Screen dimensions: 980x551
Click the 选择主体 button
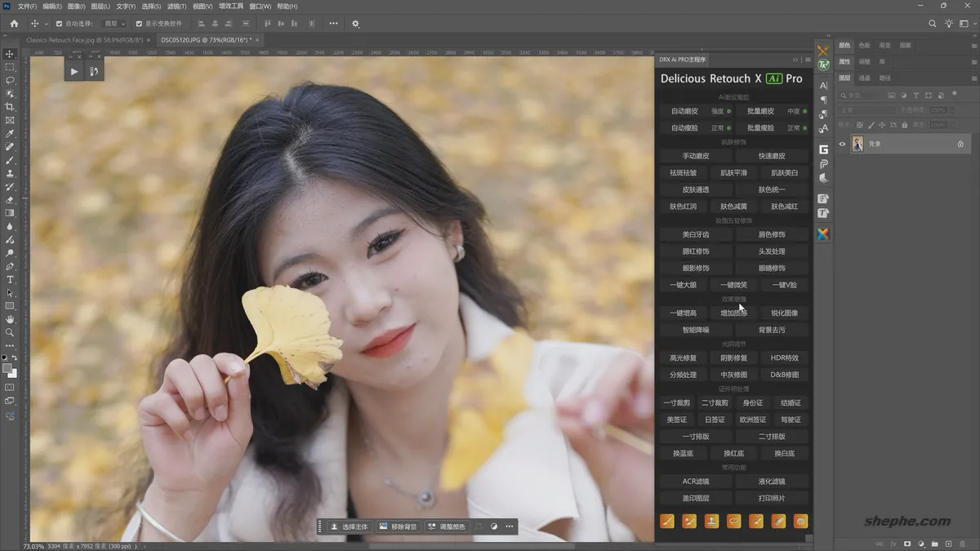(350, 527)
